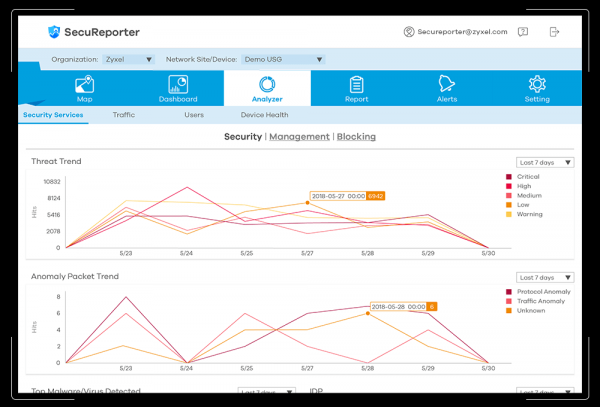Image resolution: width=600 pixels, height=407 pixels.
Task: Click the user account avatar icon
Action: click(409, 32)
